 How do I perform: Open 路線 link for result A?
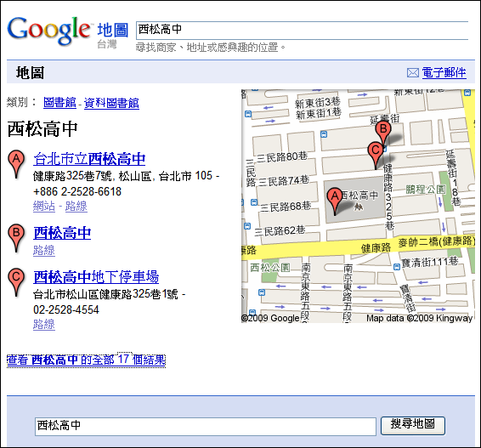click(76, 207)
